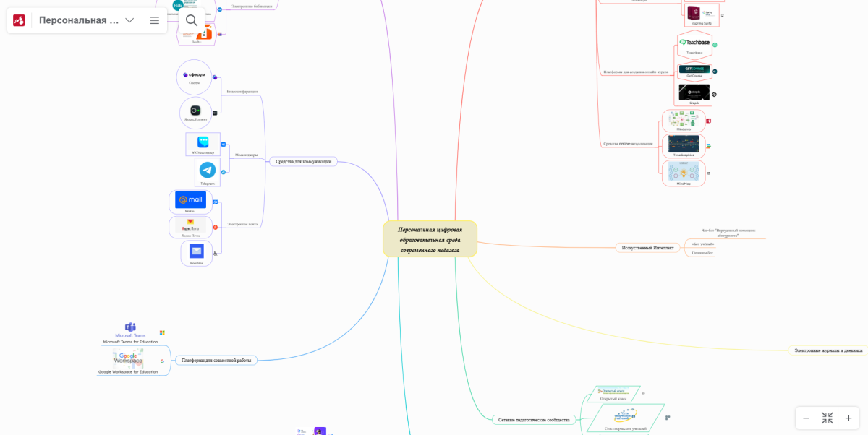Select the central topic about цифровая среда педагога
The width and height of the screenshot is (868, 435).
click(x=430, y=238)
